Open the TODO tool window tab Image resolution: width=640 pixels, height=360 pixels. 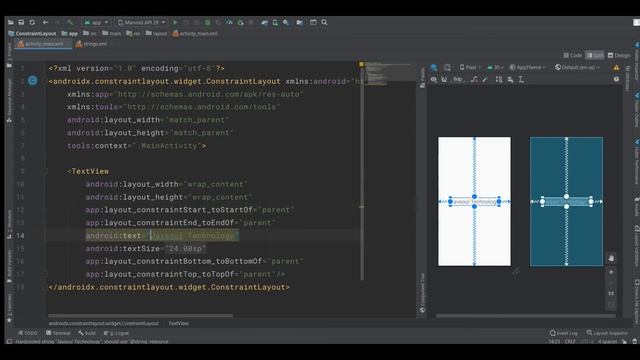tap(28, 333)
